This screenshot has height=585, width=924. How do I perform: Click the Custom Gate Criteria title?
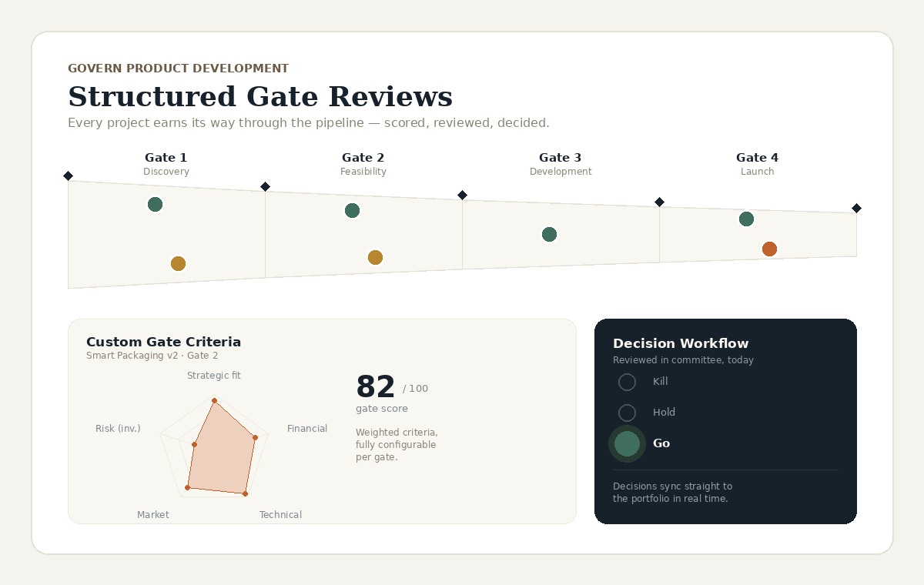point(163,342)
